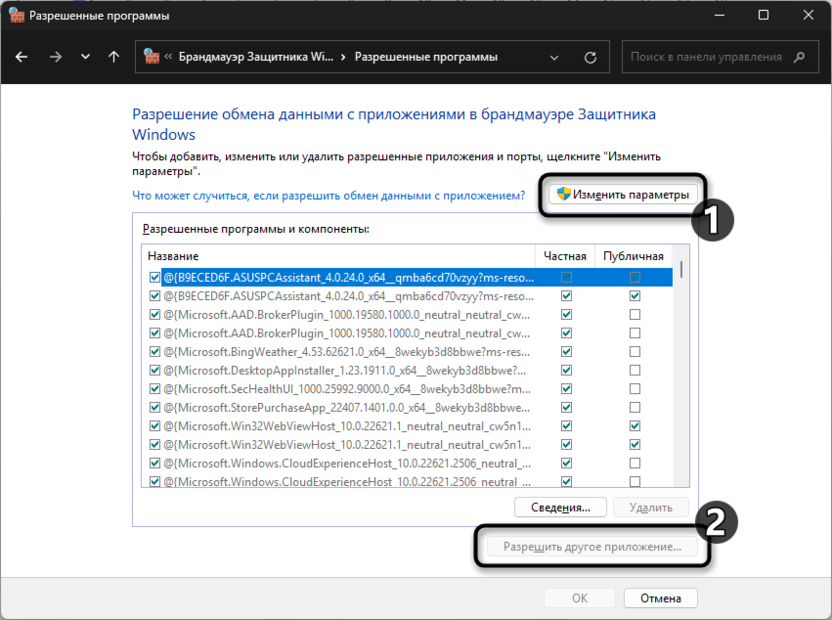Click in the Control Panel search field
Image resolution: width=832 pixels, height=620 pixels.
[x=705, y=57]
